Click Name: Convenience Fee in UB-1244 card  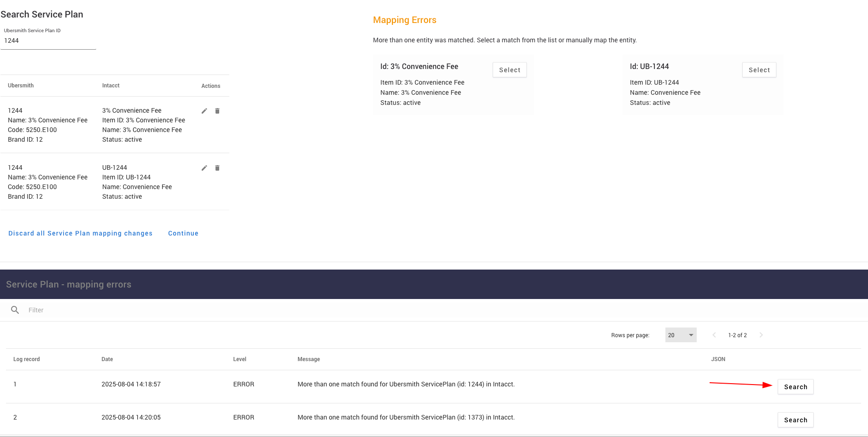665,92
